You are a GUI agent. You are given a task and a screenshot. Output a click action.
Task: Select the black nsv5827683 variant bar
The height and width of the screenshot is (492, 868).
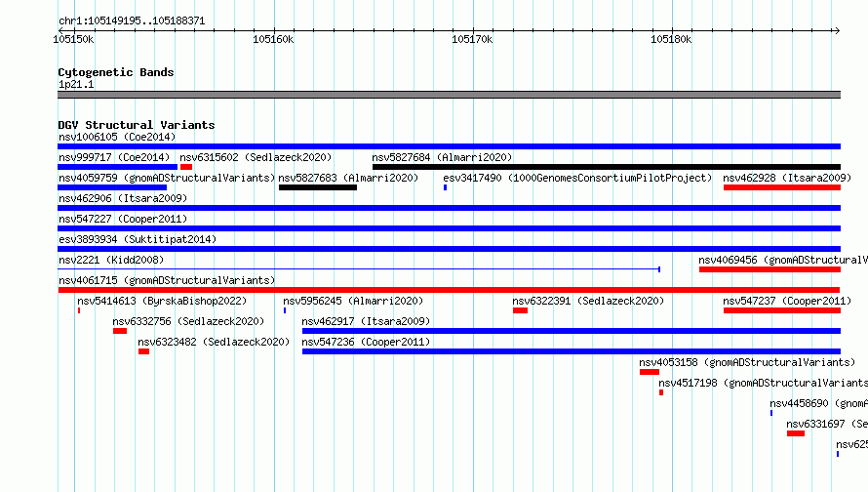[x=318, y=187]
